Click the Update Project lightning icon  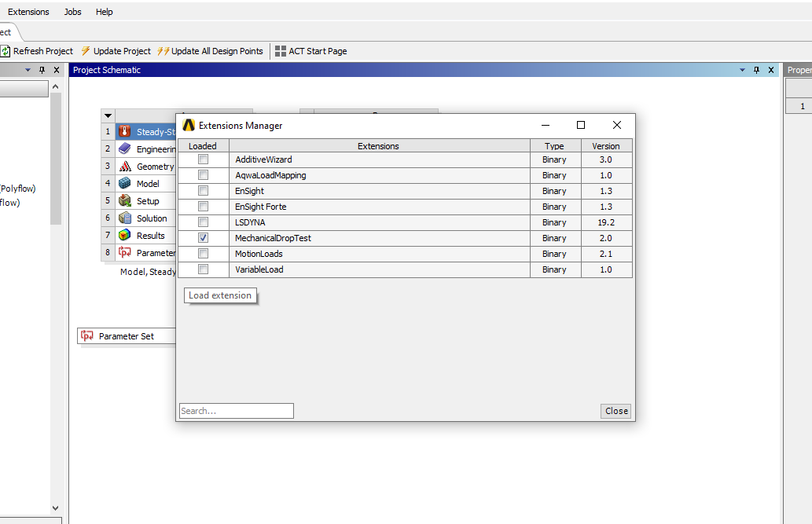click(x=86, y=51)
